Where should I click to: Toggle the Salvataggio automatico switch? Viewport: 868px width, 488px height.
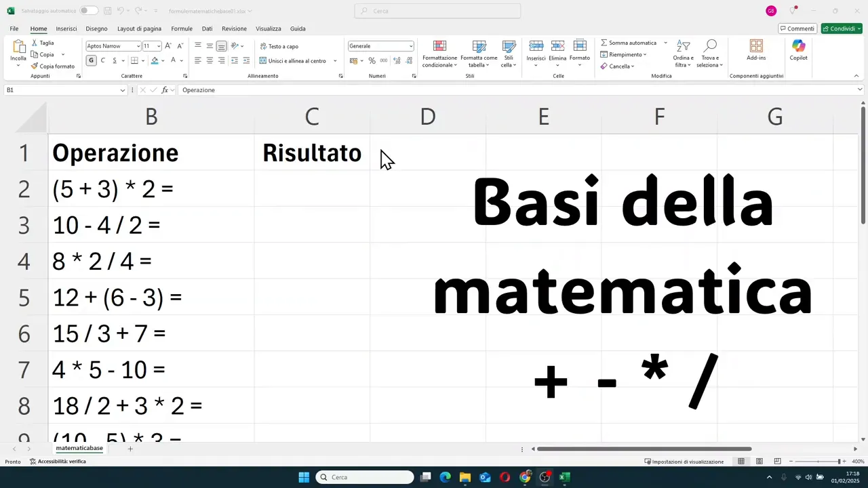[x=88, y=11]
